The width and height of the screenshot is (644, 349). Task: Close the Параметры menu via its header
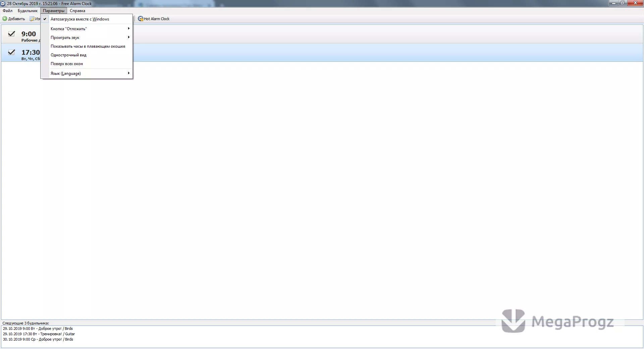coord(54,11)
